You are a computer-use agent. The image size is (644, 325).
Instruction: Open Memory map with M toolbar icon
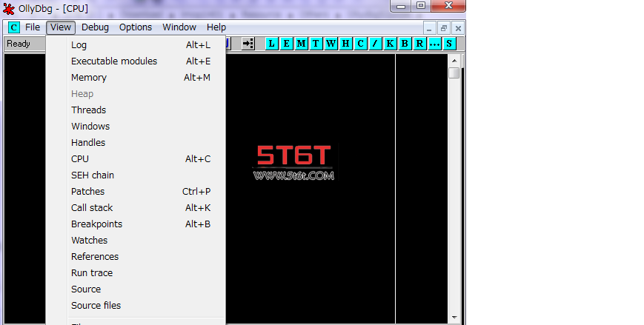301,44
